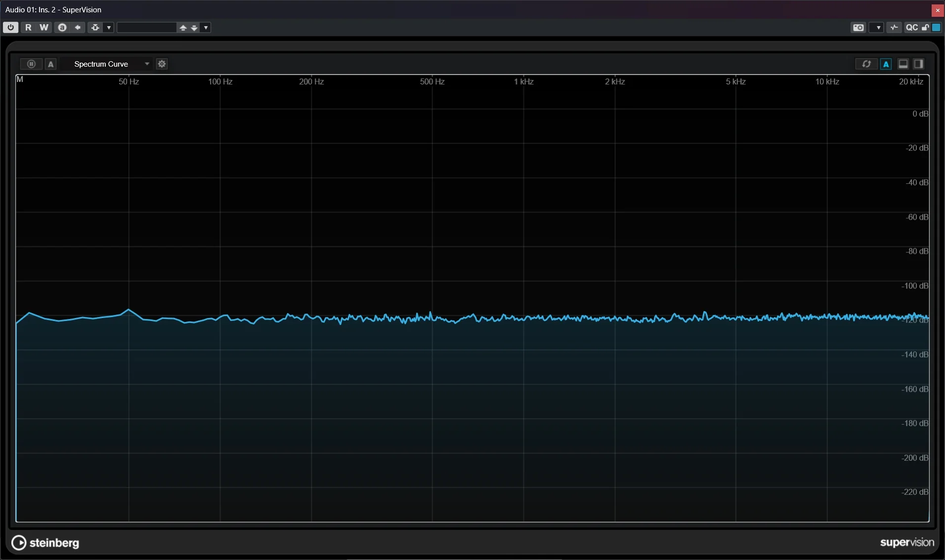Show Quick Controls with the QC button
The width and height of the screenshot is (945, 560).
[911, 28]
